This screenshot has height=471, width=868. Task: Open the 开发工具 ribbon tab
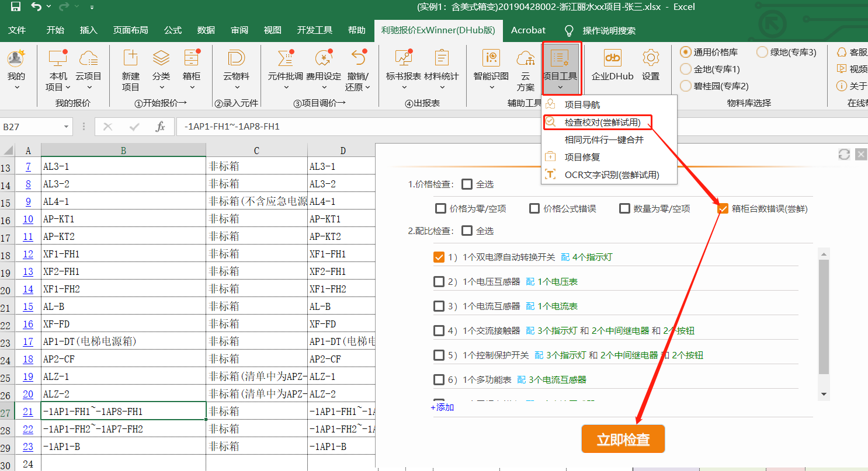coord(315,30)
